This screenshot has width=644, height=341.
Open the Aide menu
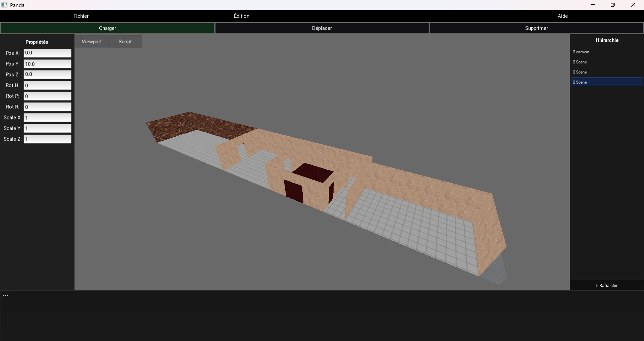coord(562,16)
